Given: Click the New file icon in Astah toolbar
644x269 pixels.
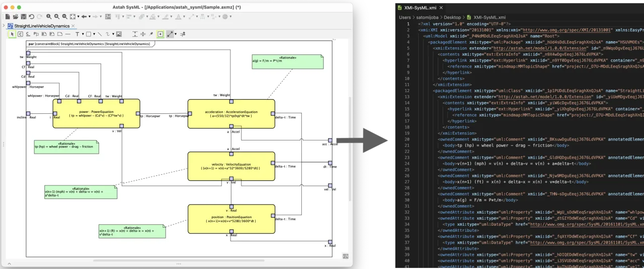Looking at the screenshot, I should click(x=8, y=17).
